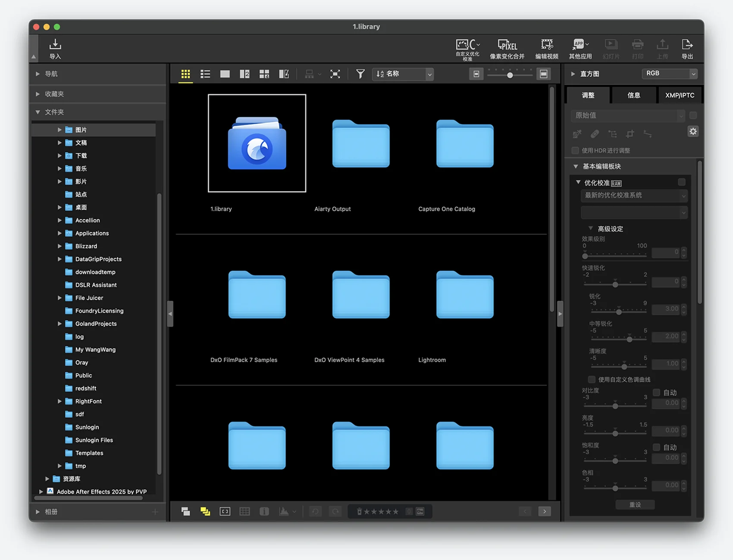Expand the 相册 panel
This screenshot has width=733, height=560.
click(x=38, y=512)
